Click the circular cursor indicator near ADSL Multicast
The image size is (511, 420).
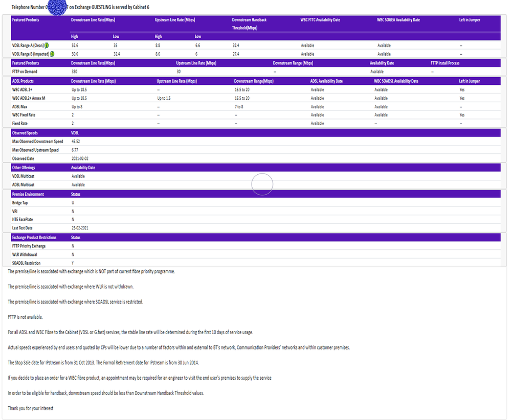pos(262,184)
